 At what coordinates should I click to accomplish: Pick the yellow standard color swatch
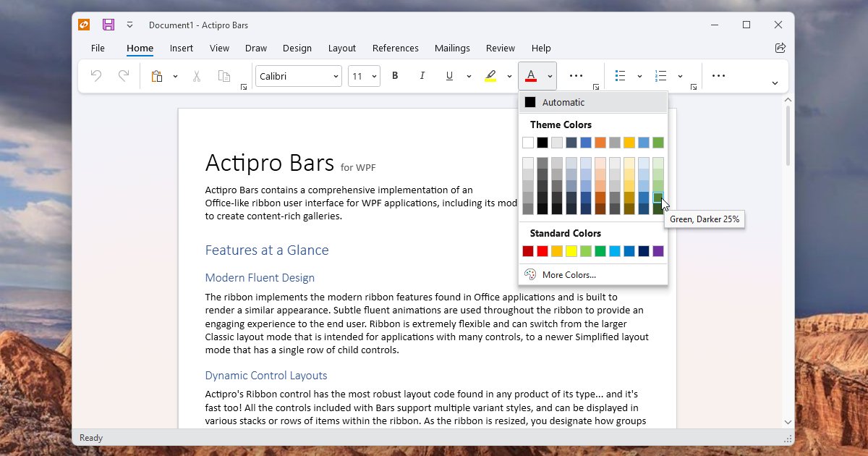(571, 251)
